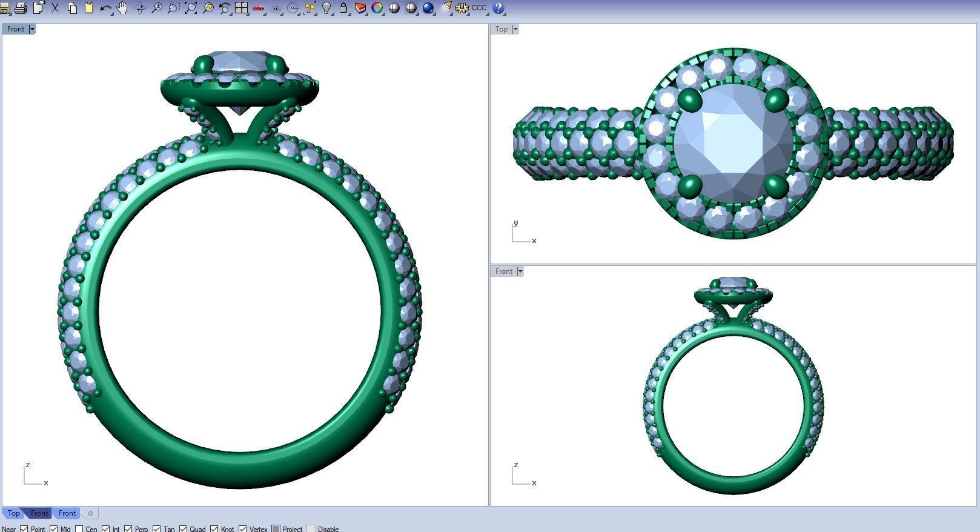Viewport: 980px width, 532px height.
Task: Click the Print icon
Action: [x=21, y=8]
